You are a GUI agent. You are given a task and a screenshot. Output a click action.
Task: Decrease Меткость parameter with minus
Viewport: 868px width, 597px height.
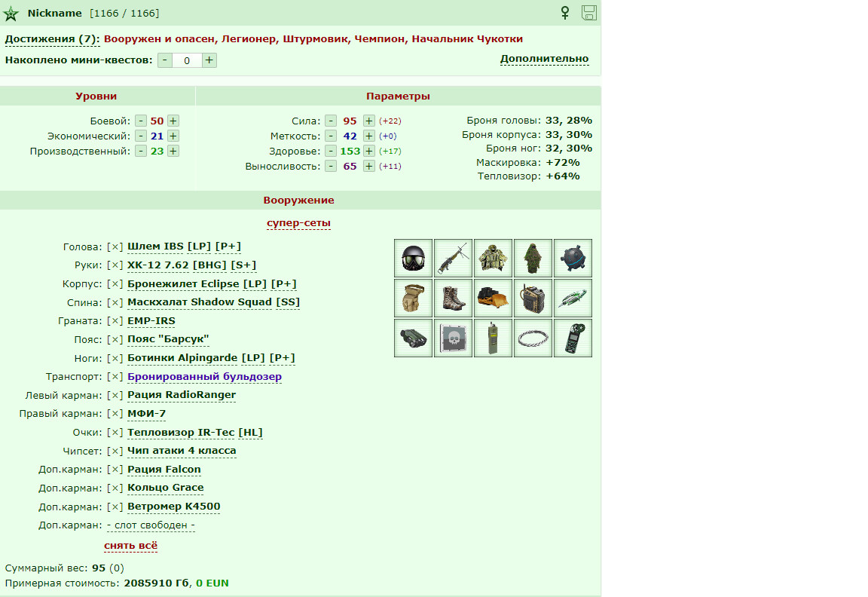click(x=331, y=136)
